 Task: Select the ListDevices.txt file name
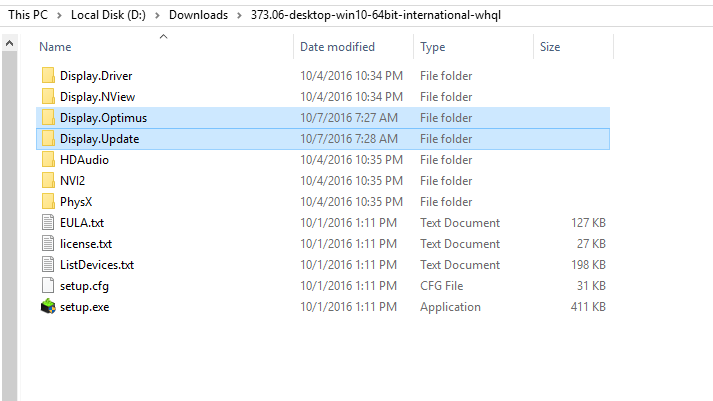[97, 265]
